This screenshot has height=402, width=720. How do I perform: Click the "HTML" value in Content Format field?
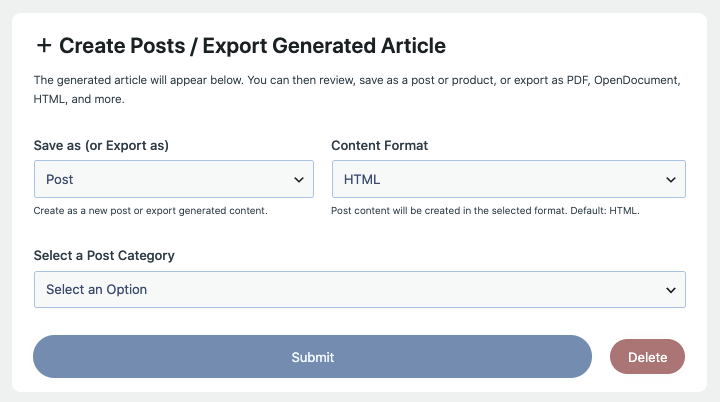point(362,179)
